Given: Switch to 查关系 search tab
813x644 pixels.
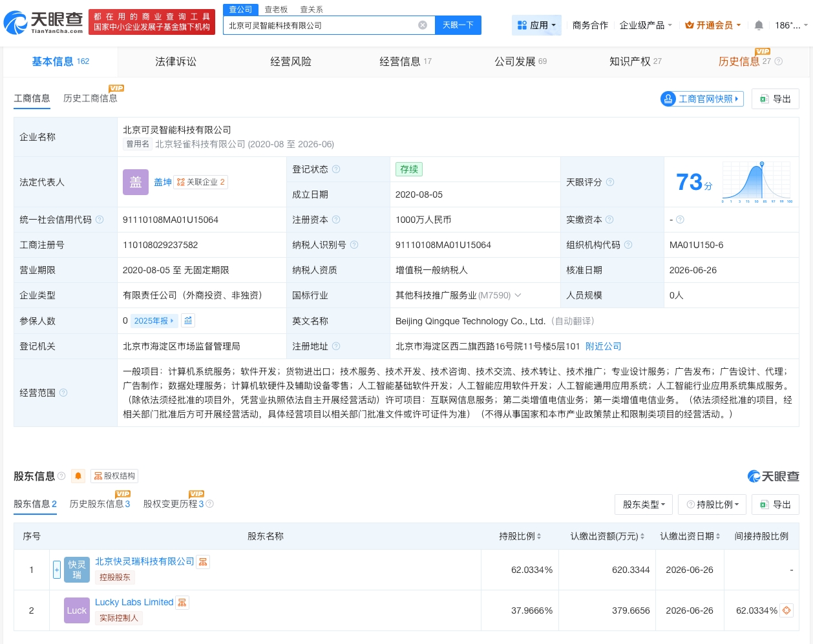Looking at the screenshot, I should tap(311, 10).
